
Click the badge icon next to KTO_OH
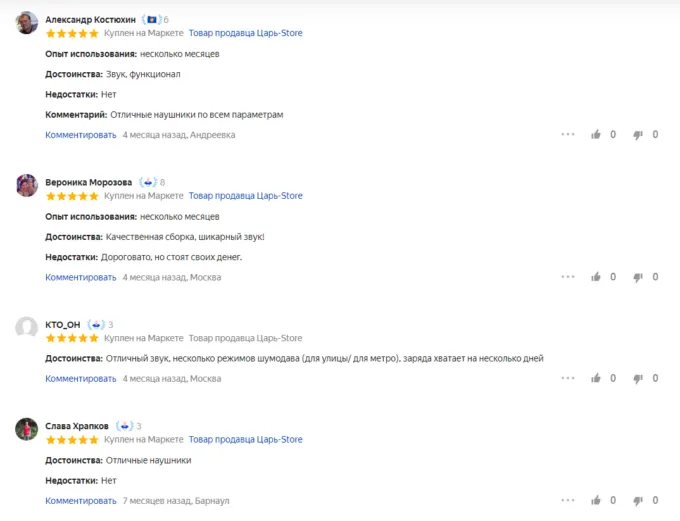[96, 324]
